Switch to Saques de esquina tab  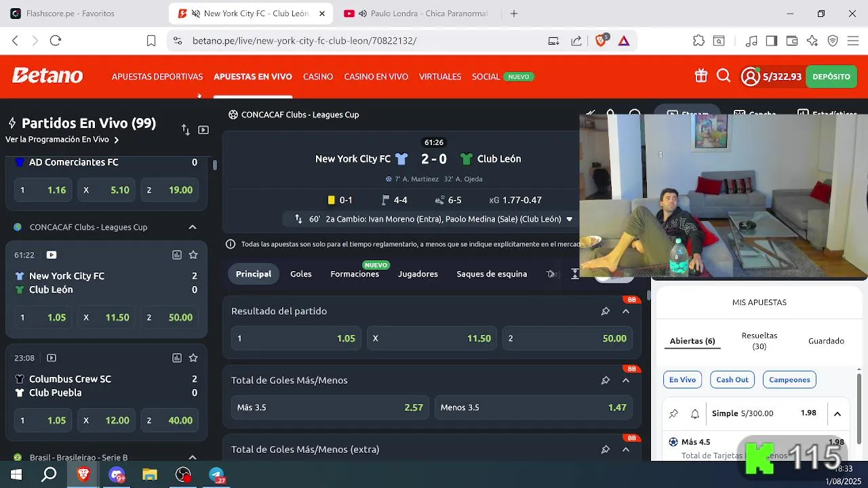(492, 274)
